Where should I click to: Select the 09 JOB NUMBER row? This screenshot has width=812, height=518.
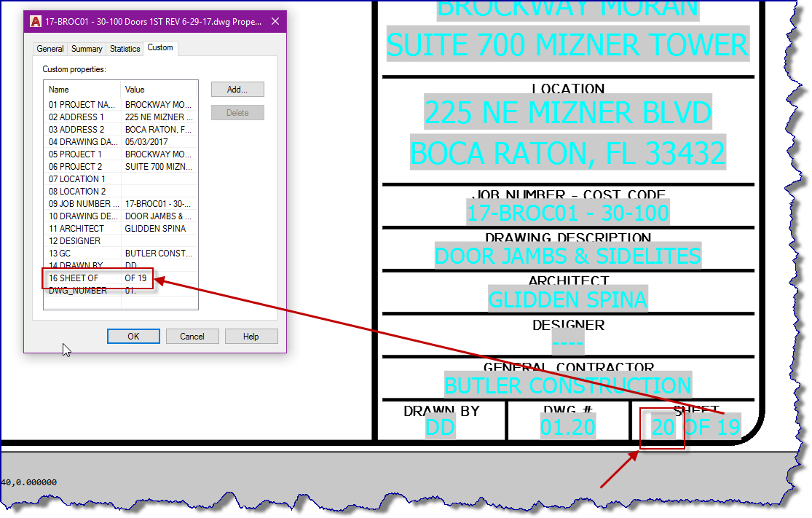tap(121, 204)
